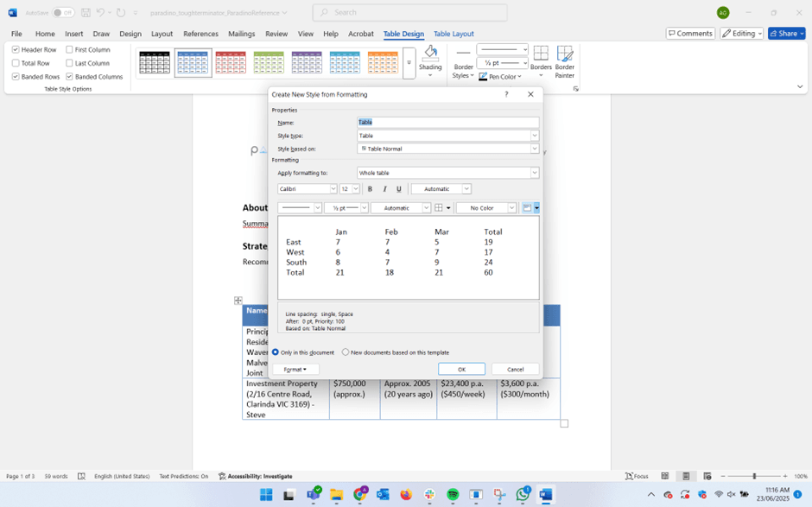This screenshot has height=507, width=812.
Task: Switch to the Table Layout tab
Action: [454, 34]
